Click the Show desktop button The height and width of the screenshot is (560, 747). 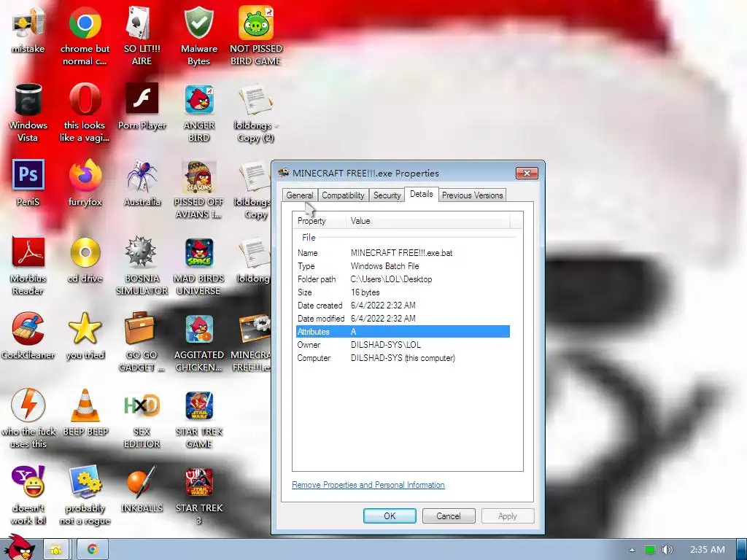tap(741, 550)
